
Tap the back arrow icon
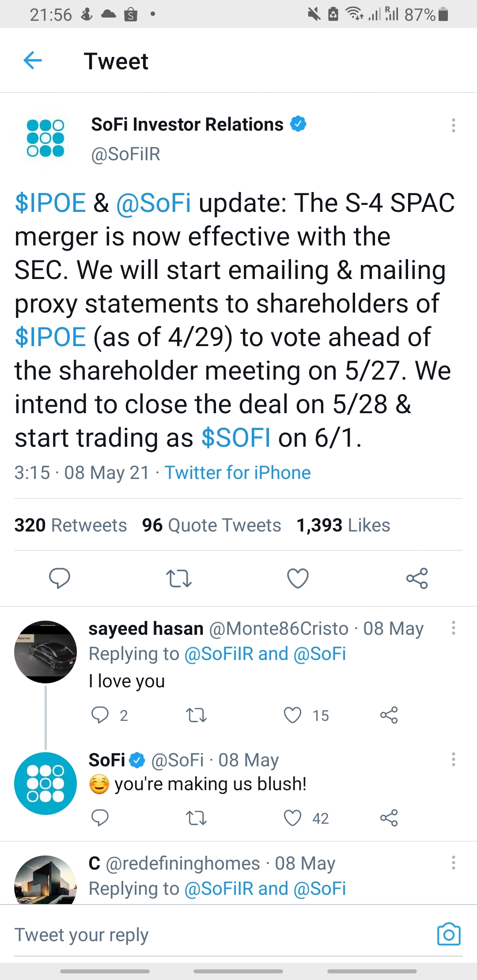33,60
